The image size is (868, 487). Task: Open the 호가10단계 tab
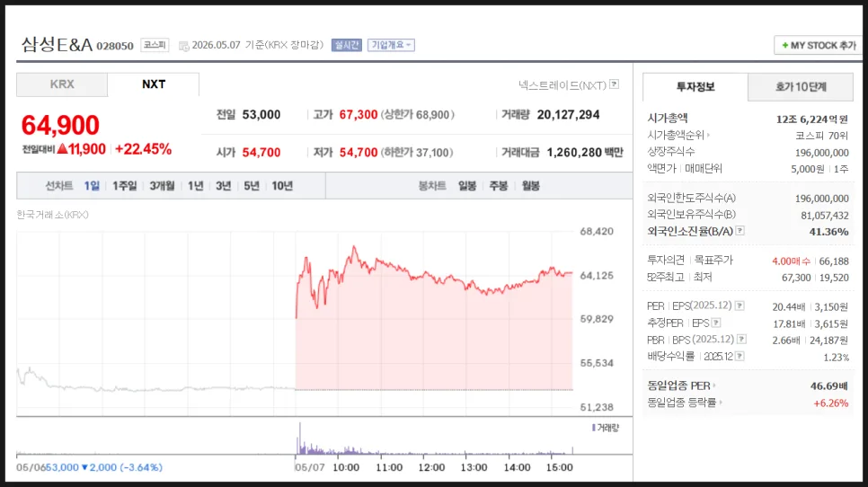(801, 87)
